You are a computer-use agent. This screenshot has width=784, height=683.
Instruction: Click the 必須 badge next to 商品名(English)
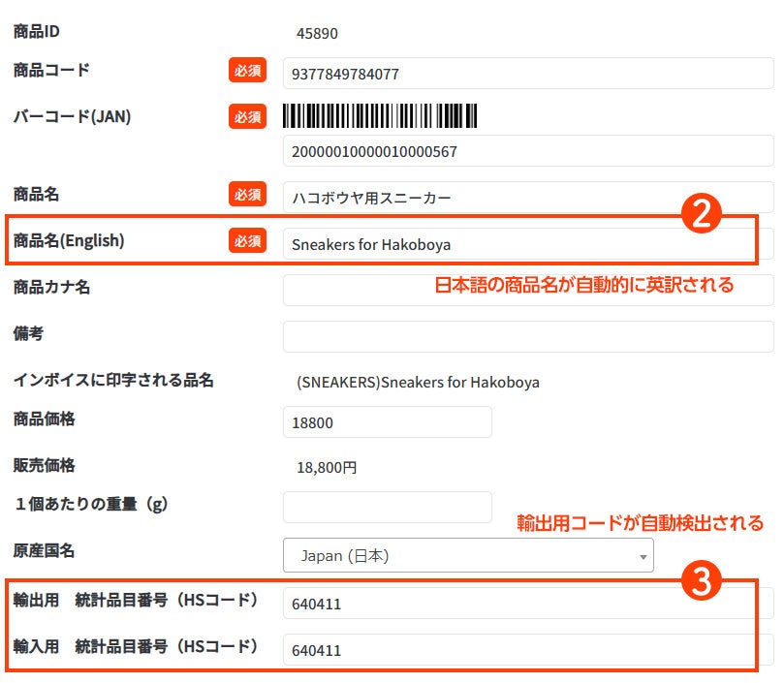(247, 240)
